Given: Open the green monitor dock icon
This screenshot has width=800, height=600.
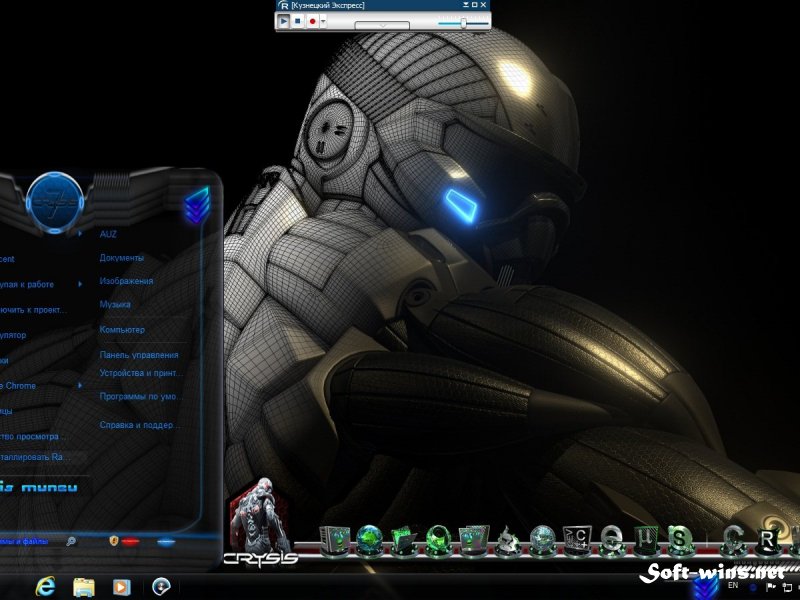Looking at the screenshot, I should 473,540.
